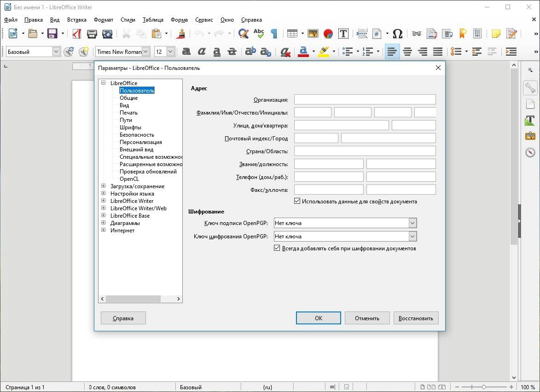540x392 pixels.
Task: Expand Настройки языка tree node
Action: pyautogui.click(x=103, y=193)
